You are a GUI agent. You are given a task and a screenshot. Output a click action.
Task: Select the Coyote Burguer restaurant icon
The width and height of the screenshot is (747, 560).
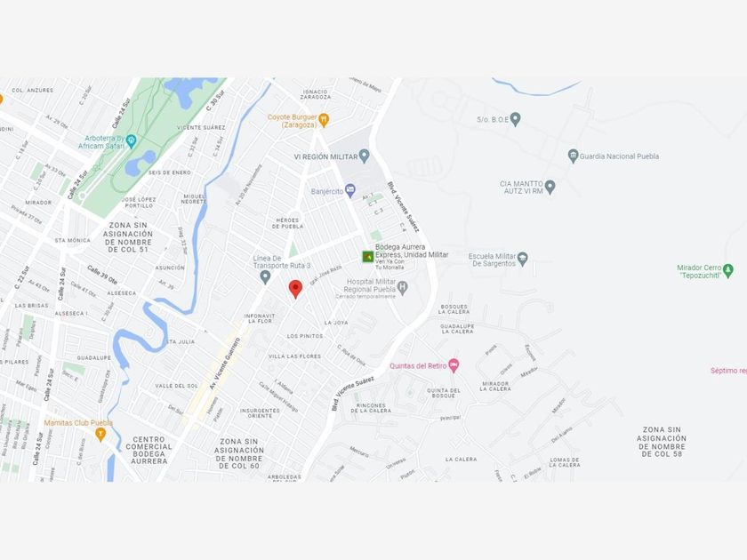(324, 120)
